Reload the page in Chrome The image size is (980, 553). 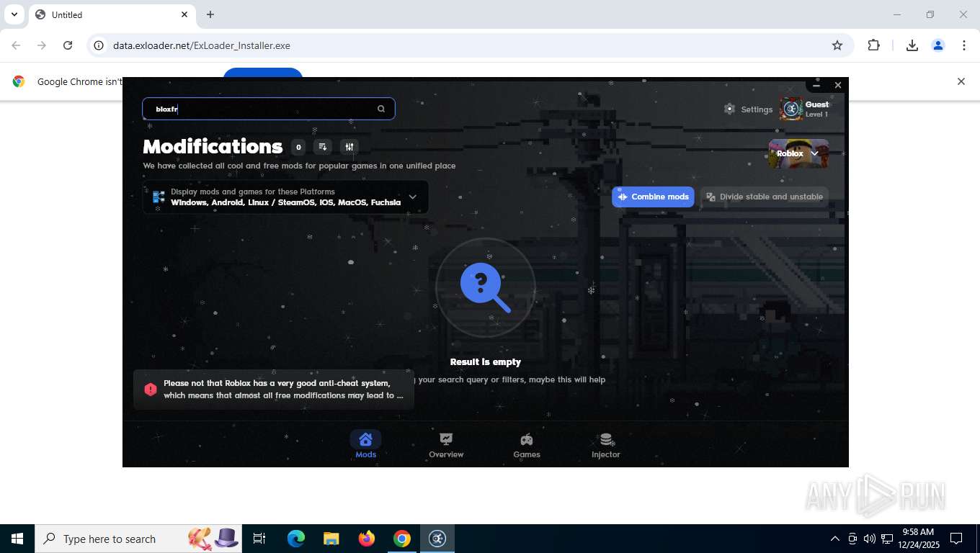tap(68, 45)
